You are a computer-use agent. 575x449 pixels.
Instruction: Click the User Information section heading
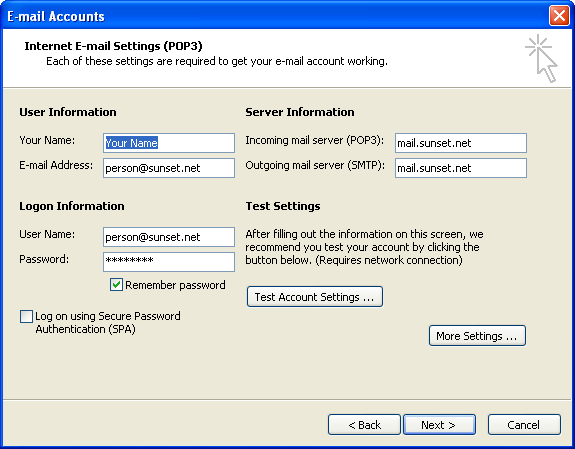tap(68, 112)
